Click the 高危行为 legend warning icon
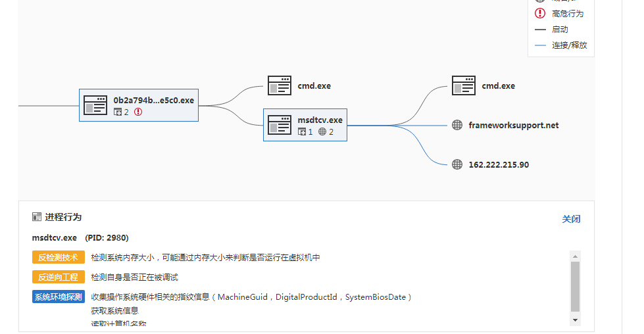The image size is (644, 334). (x=540, y=13)
